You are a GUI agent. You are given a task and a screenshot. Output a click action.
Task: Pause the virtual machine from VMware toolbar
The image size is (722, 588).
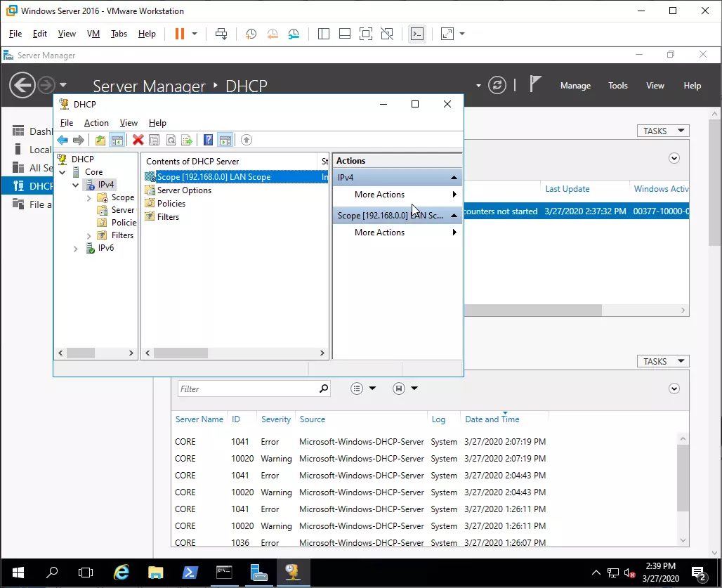point(180,34)
